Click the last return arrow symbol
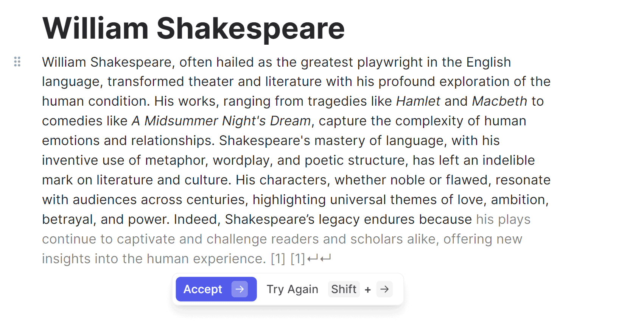 pyautogui.click(x=325, y=259)
